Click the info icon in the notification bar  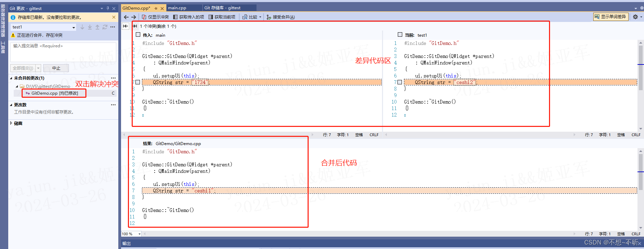point(13,17)
